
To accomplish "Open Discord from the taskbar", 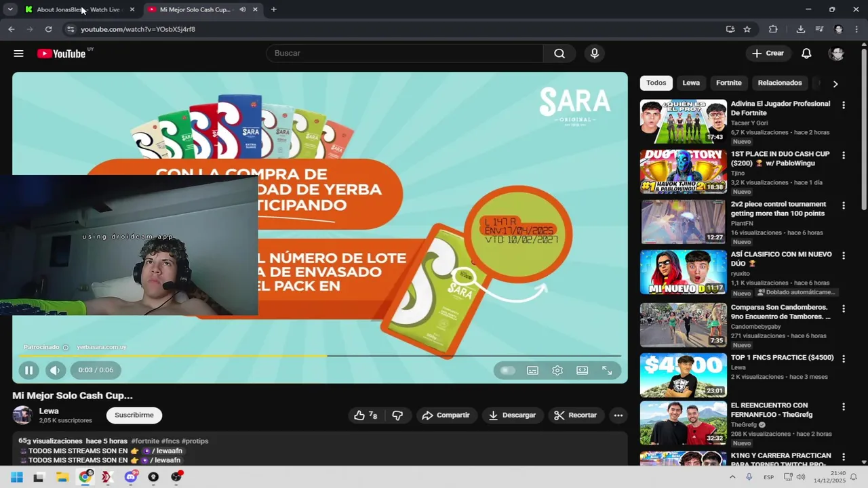I will (x=131, y=477).
